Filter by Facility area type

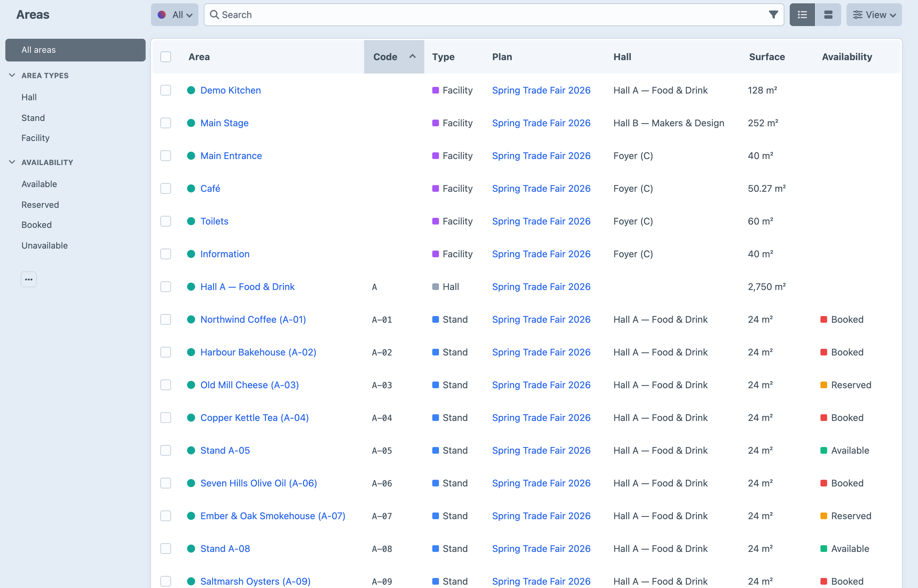pos(35,138)
